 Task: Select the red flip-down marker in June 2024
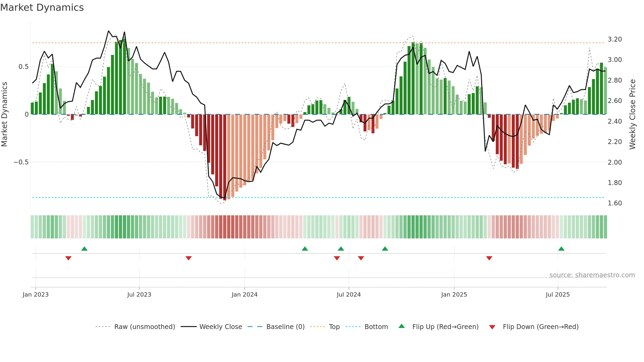click(337, 258)
